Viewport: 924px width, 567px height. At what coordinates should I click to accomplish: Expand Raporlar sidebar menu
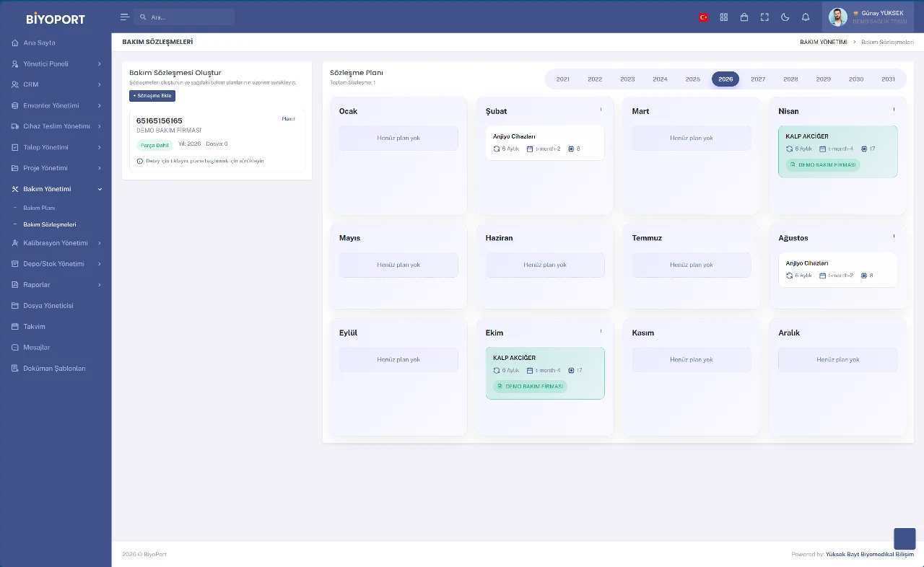pos(56,285)
